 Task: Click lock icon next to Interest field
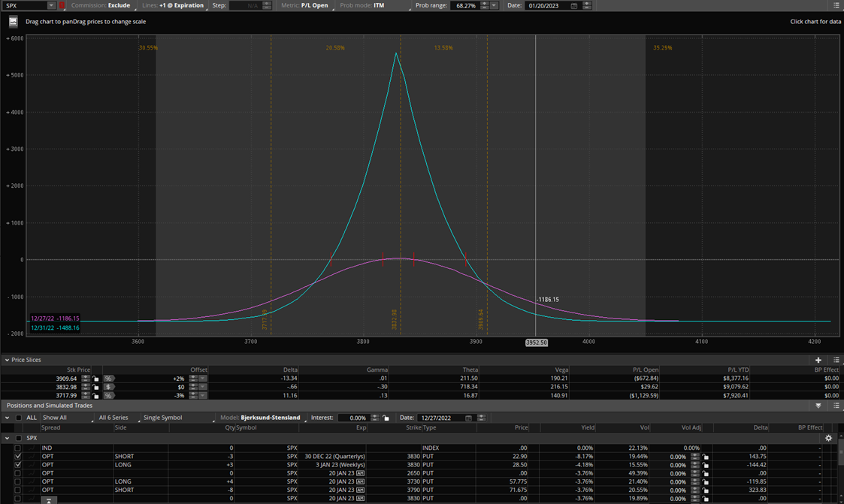386,418
